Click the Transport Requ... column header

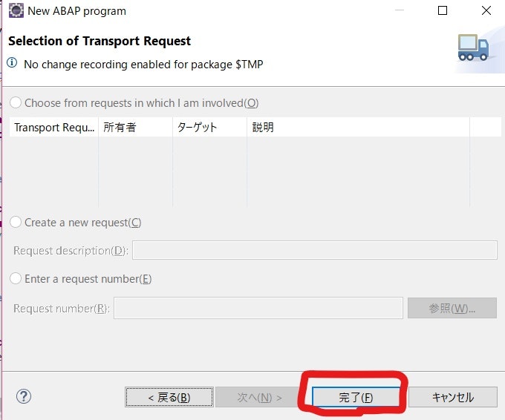tap(54, 127)
